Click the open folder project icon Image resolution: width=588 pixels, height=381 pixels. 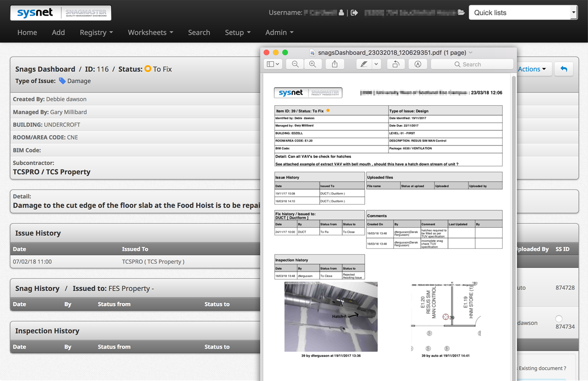[461, 13]
